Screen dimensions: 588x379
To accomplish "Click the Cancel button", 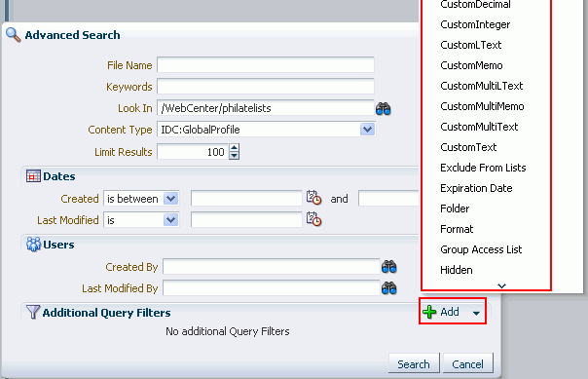I will (467, 363).
